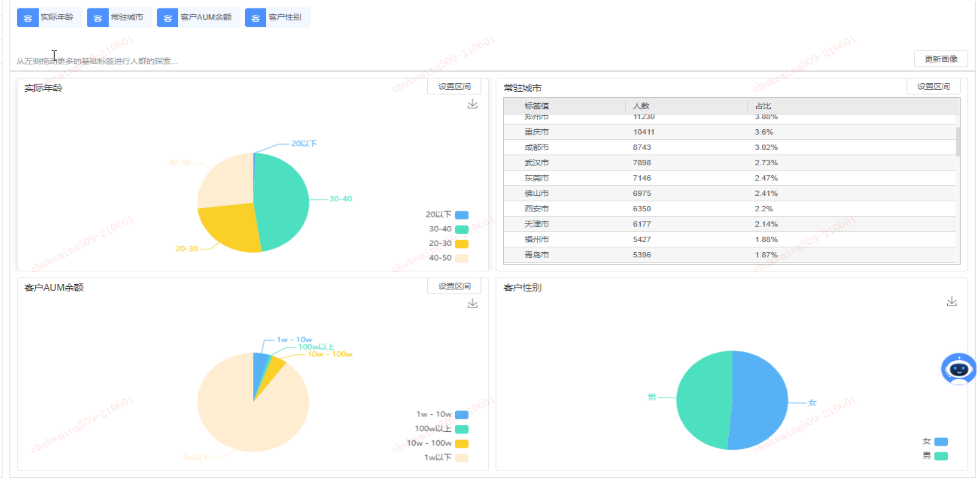The width and height of the screenshot is (980, 480).
Task: Click the 常驻城市 tag icon
Action: coord(98,18)
